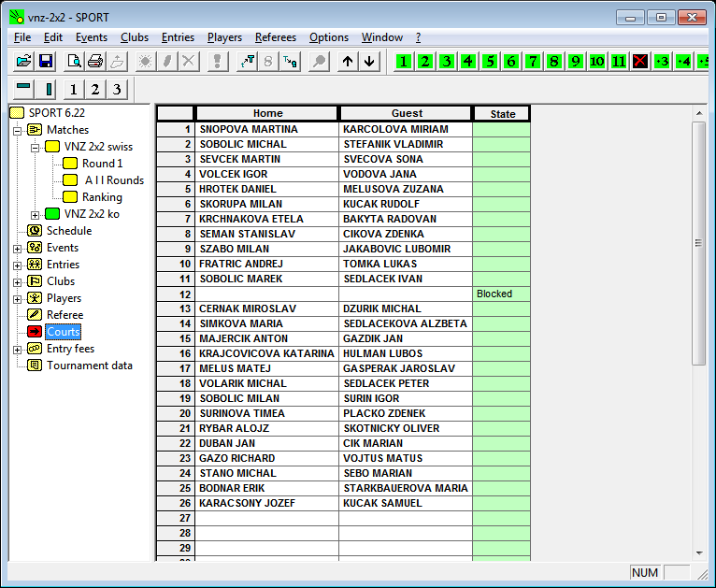
Task: Select green court number 5 button
Action: pos(490,62)
